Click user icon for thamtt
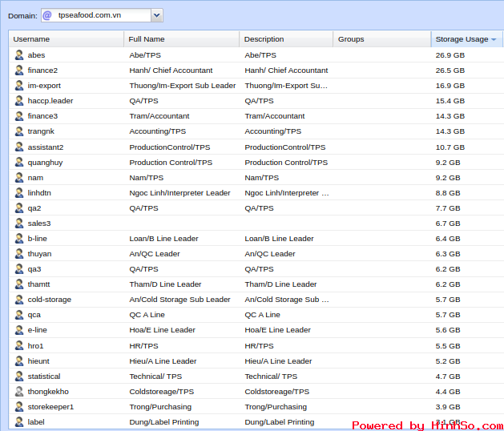 tap(19, 284)
